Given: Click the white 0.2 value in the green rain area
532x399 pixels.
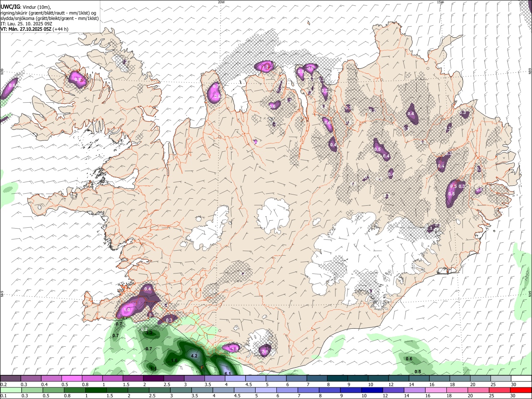Looking at the screenshot, I should pos(144,329).
